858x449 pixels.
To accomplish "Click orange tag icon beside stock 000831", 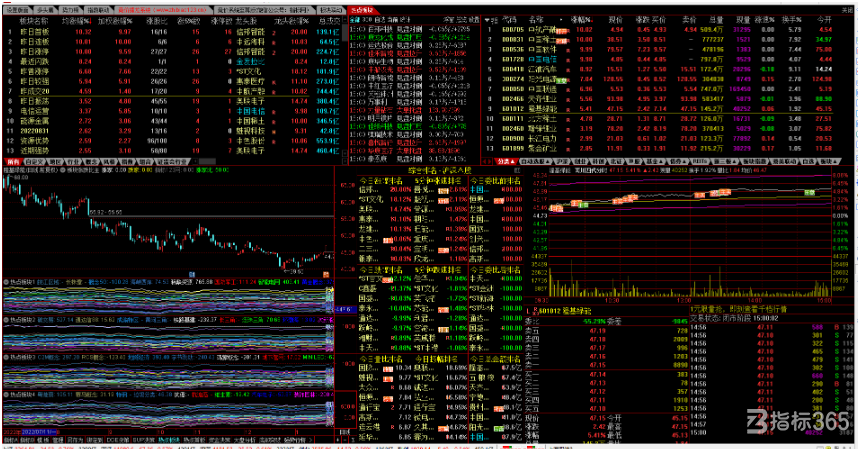I will click(x=562, y=42).
